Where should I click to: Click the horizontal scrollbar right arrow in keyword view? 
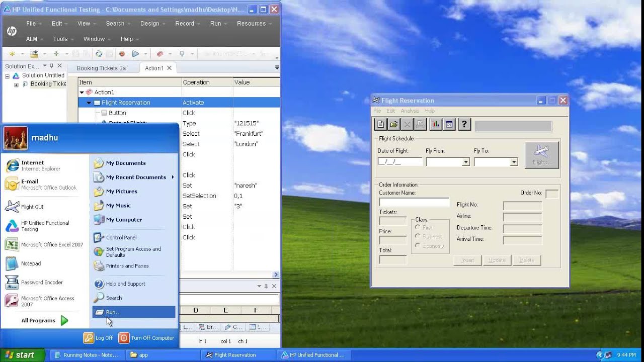[276, 275]
